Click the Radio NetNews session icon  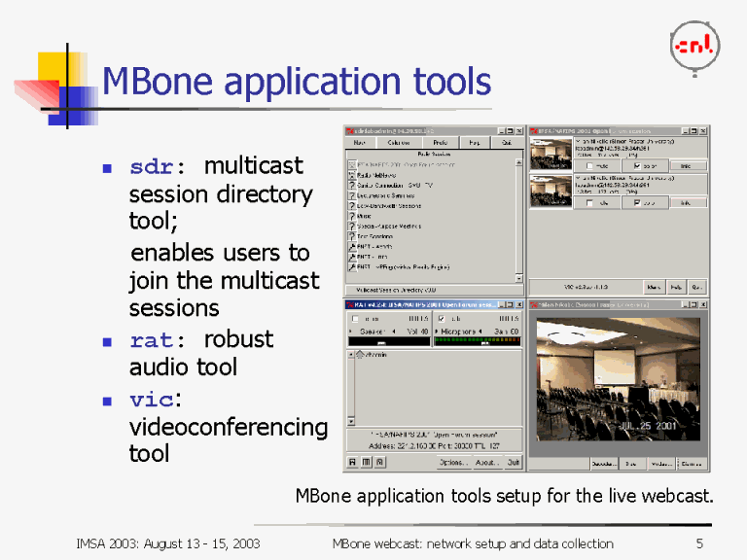click(351, 175)
